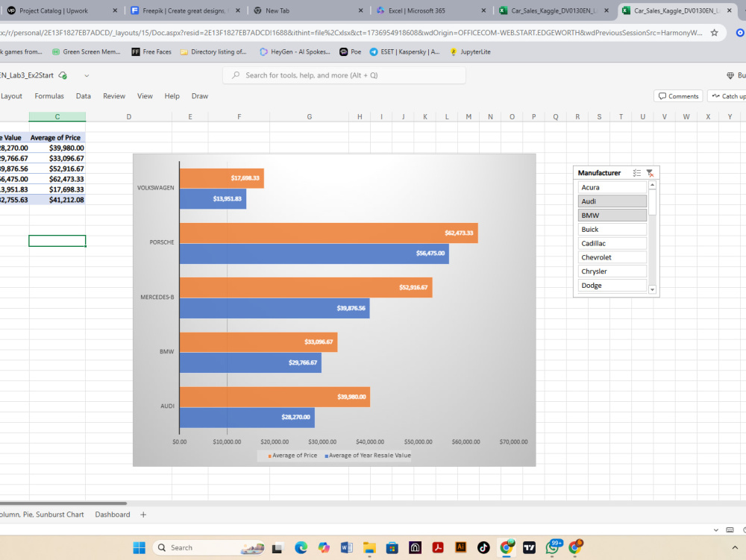The image size is (746, 560).
Task: Open the Formulas ribbon tab
Action: click(49, 96)
